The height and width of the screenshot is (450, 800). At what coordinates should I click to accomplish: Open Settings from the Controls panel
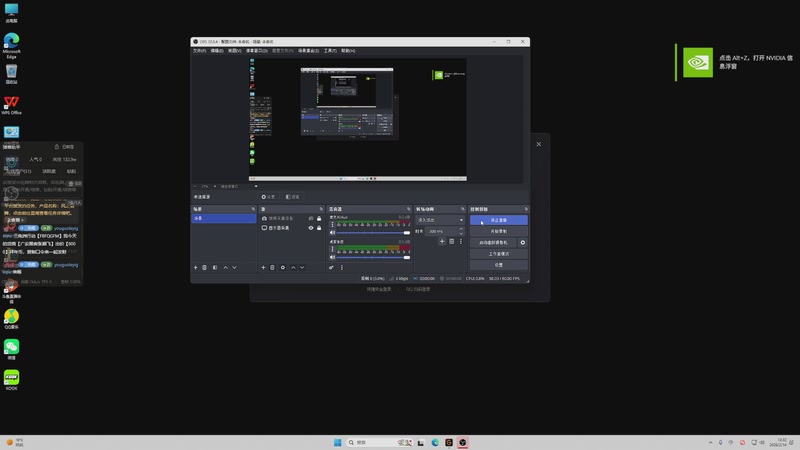pyautogui.click(x=498, y=265)
